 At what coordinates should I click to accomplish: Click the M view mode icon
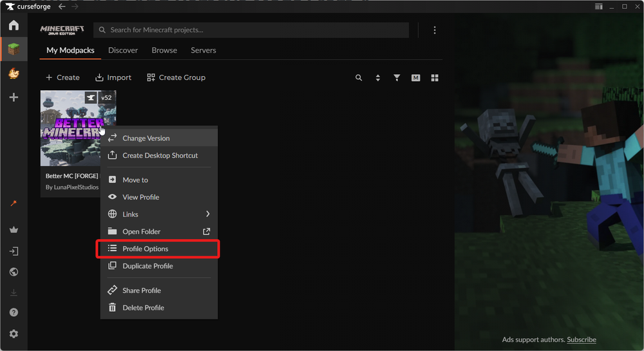(x=415, y=77)
